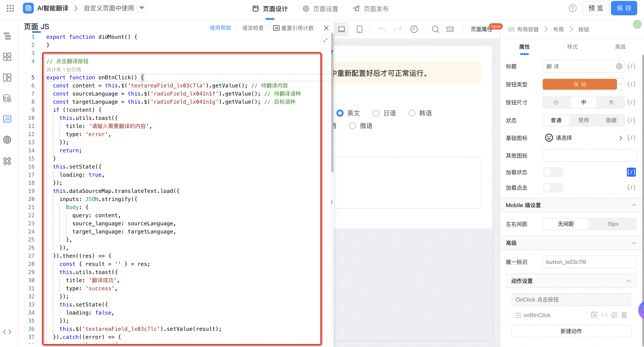
Task: Select the 日语 radio option
Action: [x=376, y=113]
